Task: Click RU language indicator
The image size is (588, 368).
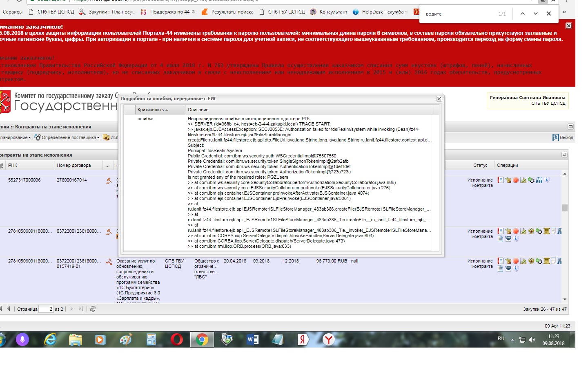Action: click(x=501, y=339)
